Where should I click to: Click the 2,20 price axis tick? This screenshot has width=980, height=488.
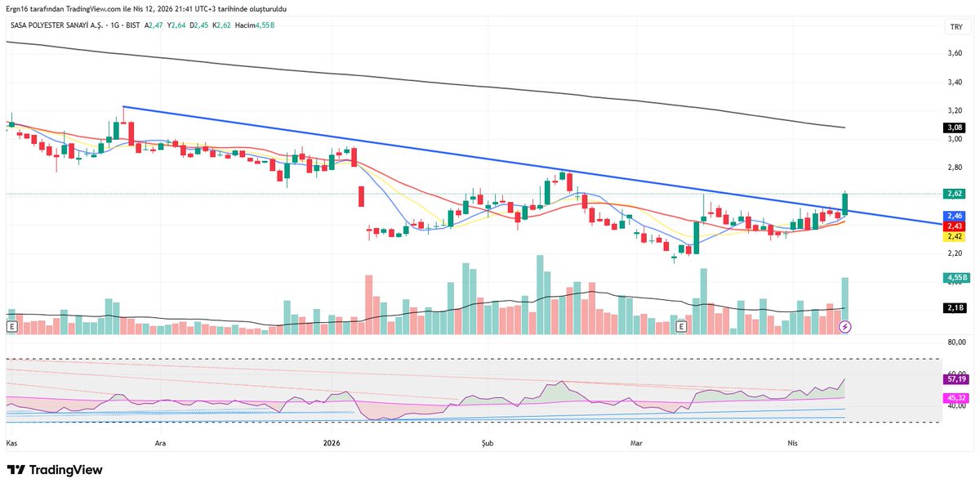coord(955,253)
